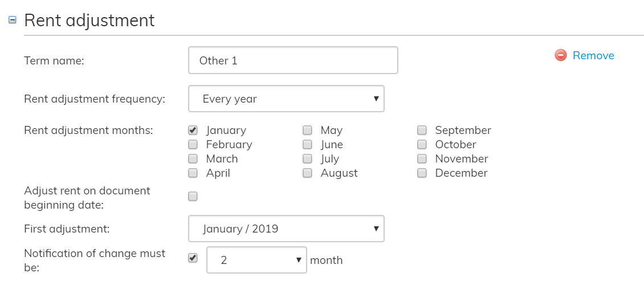The height and width of the screenshot is (281, 644).
Task: Enable October as adjustment month
Action: [x=422, y=144]
